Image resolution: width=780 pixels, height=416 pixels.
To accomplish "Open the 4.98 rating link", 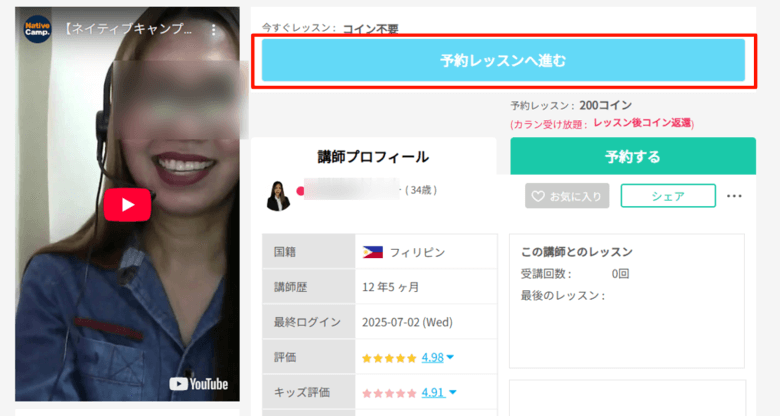I will point(432,357).
